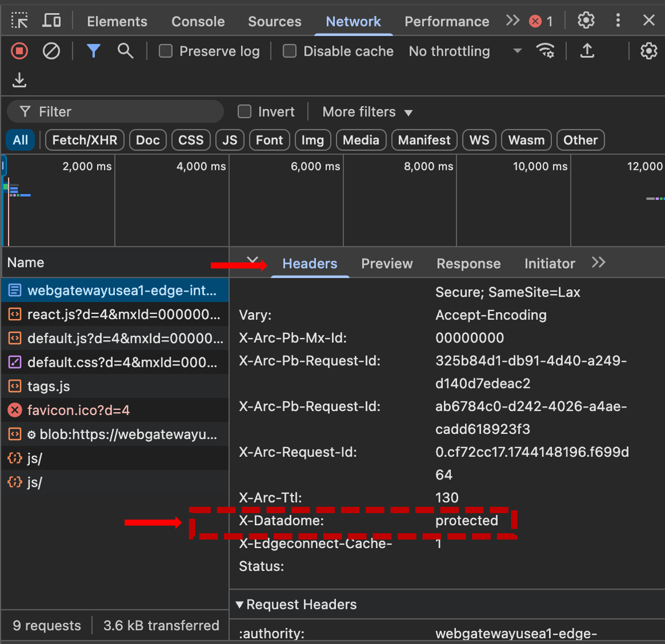Click the '9 requests' status text
The image size is (665, 644).
tap(47, 626)
